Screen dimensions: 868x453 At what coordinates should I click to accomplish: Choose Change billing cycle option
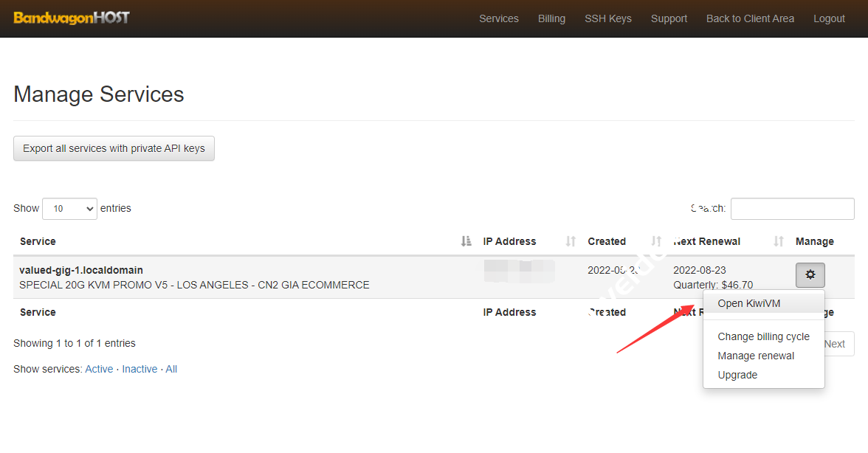point(763,336)
